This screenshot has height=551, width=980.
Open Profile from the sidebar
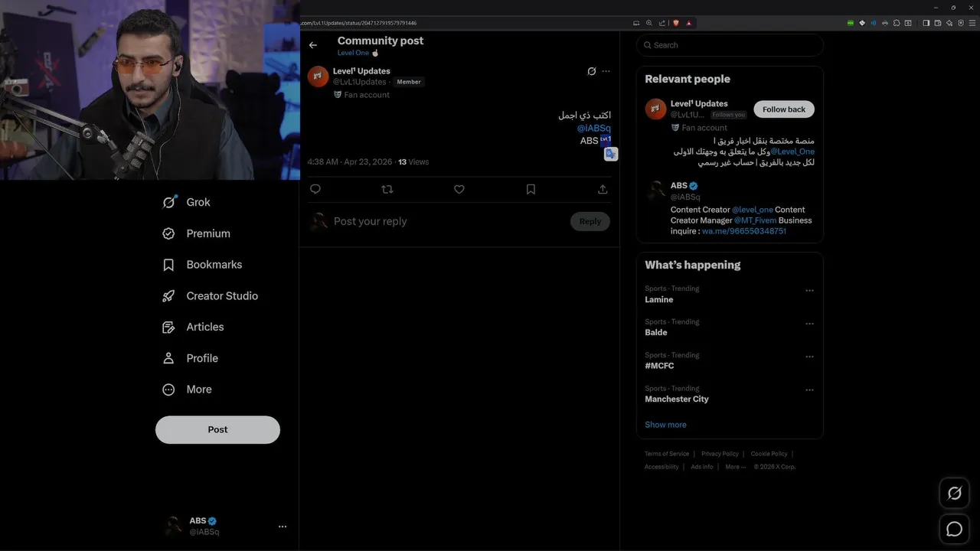190,358
